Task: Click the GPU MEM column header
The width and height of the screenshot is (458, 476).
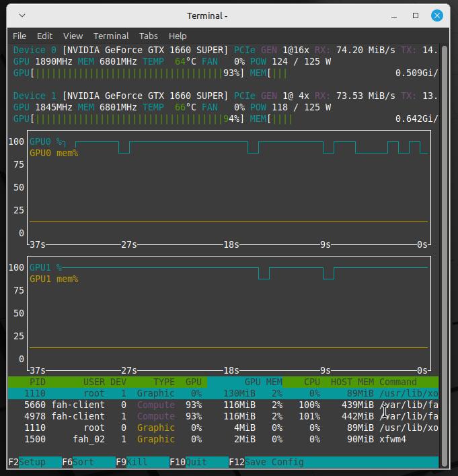Action: 263,382
